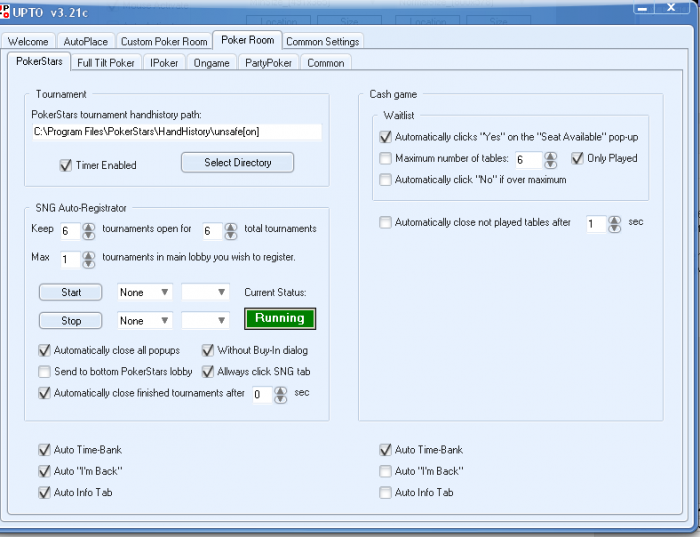This screenshot has width=700, height=537.
Task: Click the total tournaments number field
Action: pos(212,231)
